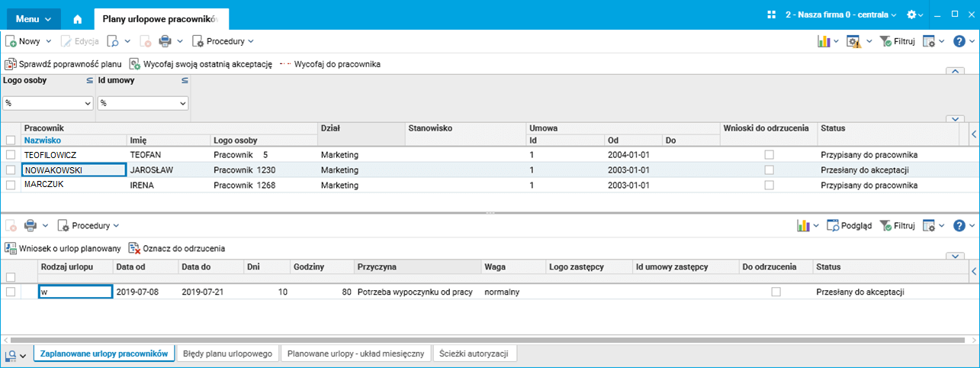980x368 pixels.
Task: Check Do odrzucenia for the leave entry
Action: [x=776, y=292]
